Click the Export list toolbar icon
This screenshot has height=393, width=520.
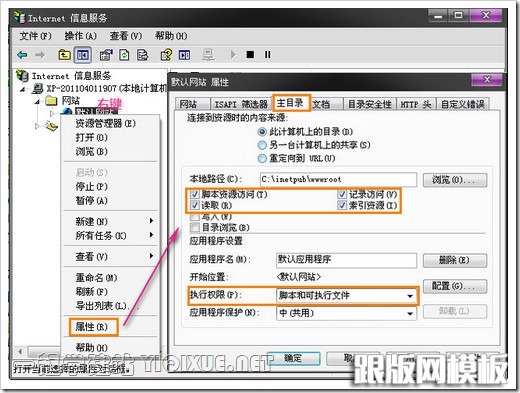click(142, 54)
